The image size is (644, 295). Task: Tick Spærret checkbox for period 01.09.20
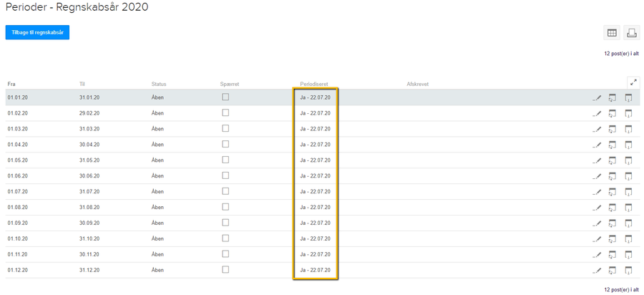point(225,222)
